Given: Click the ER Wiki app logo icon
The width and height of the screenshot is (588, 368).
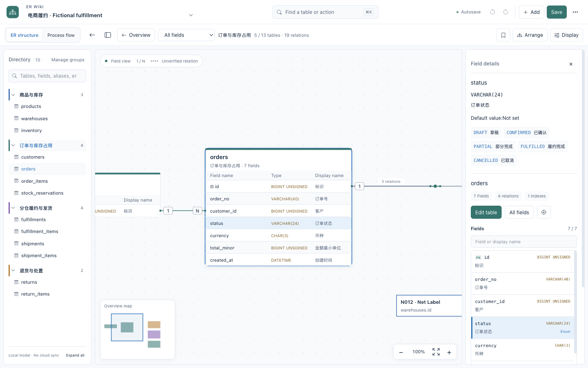Looking at the screenshot, I should click(x=13, y=12).
